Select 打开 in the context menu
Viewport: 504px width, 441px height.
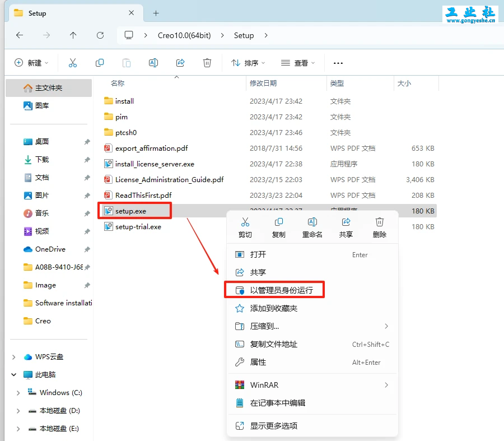(312, 255)
